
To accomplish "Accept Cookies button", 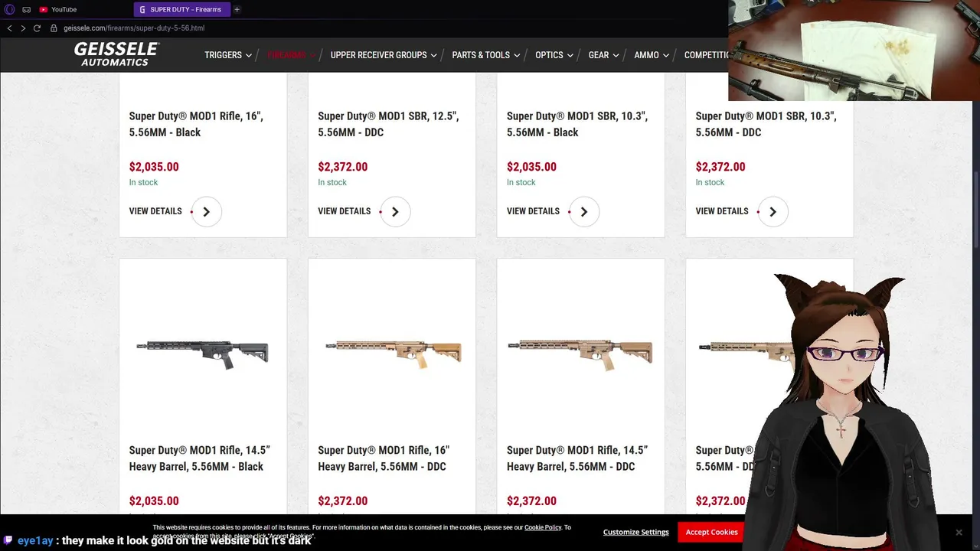I will 712,532.
